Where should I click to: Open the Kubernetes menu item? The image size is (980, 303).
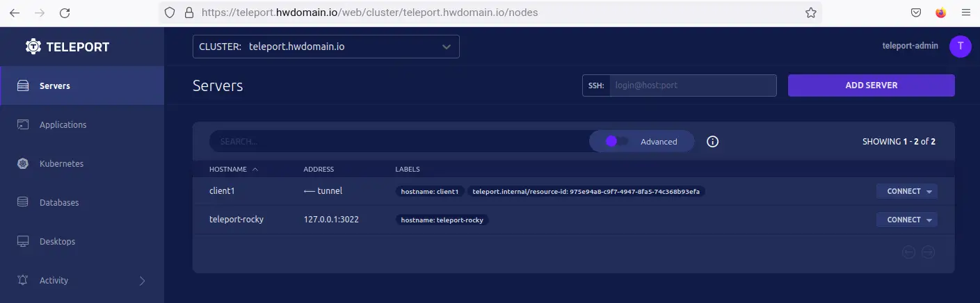[82, 164]
